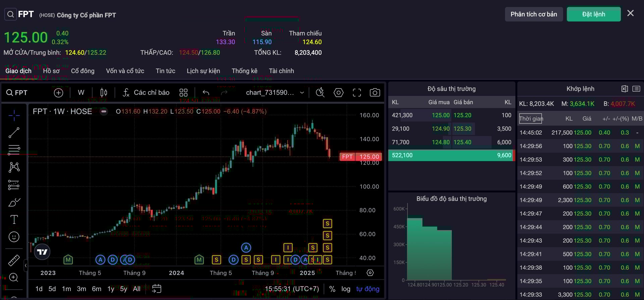Open the W timeframe interval dropdown
The height and width of the screenshot is (300, 644).
pos(81,92)
